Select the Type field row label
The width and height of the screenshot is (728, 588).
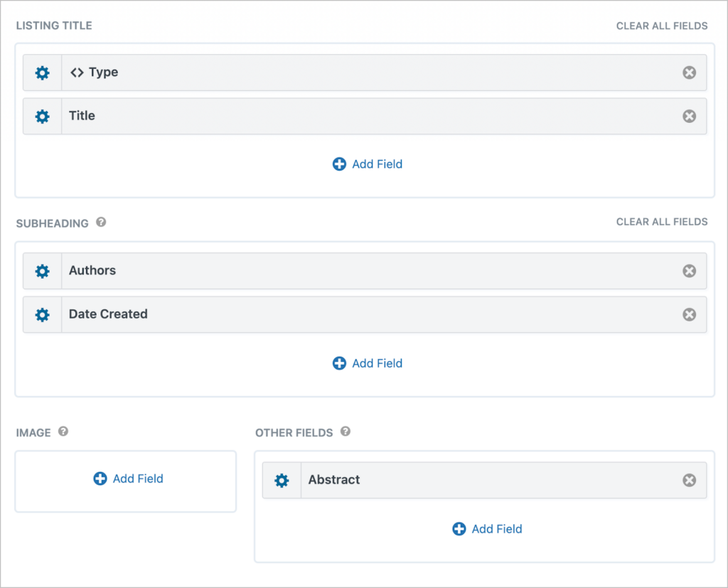104,73
